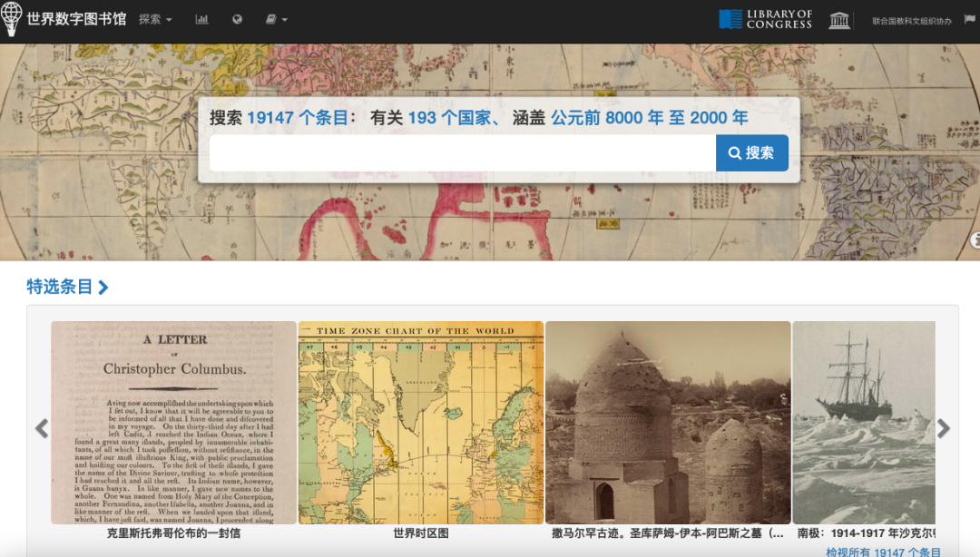This screenshot has height=557, width=980.
Task: Click caption 世界时区图
Action: [x=421, y=533]
